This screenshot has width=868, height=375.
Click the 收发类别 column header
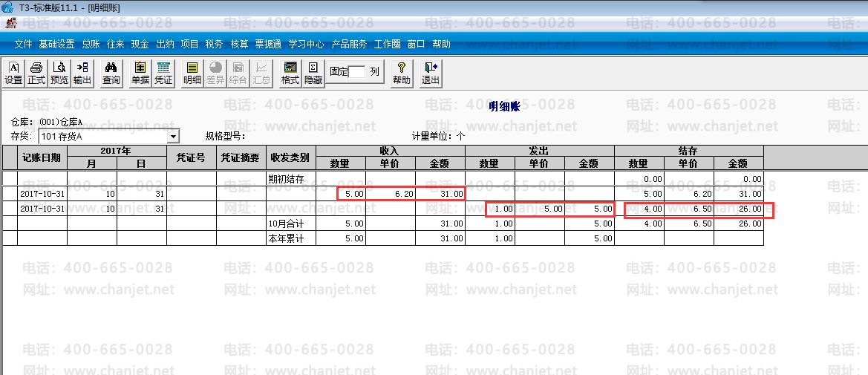[x=290, y=157]
